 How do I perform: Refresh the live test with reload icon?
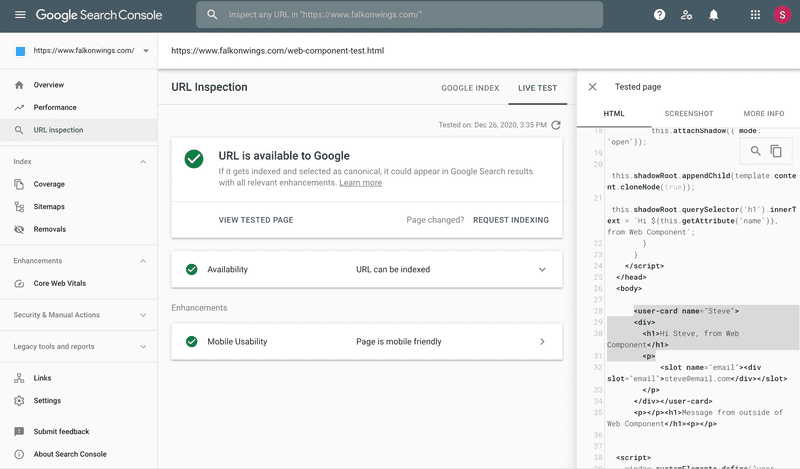point(556,125)
